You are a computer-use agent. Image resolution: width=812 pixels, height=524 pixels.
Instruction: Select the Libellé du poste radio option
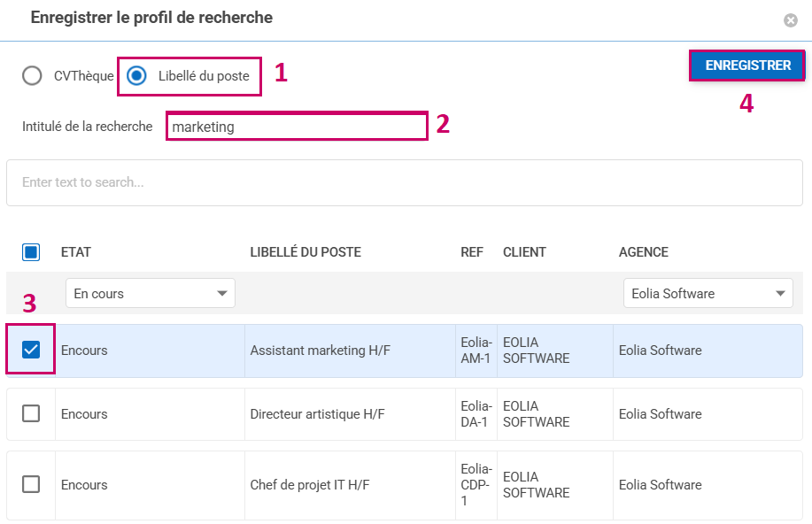click(x=136, y=76)
